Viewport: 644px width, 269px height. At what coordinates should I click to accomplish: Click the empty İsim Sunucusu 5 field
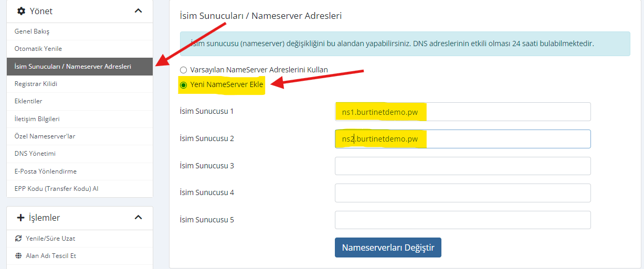462,220
